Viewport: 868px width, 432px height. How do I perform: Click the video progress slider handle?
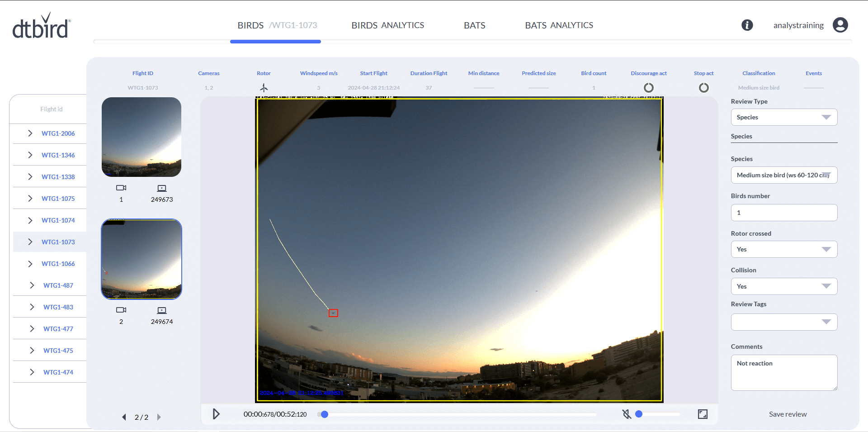(324, 414)
